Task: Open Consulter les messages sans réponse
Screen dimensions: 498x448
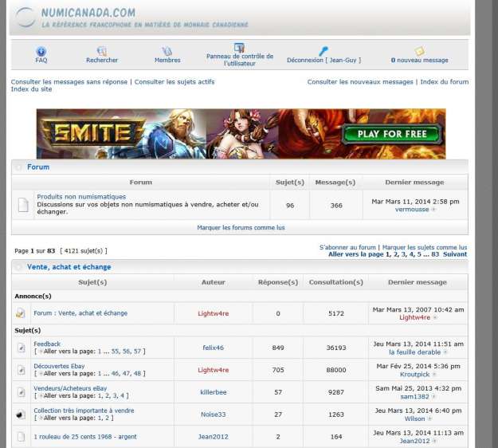Action: click(69, 81)
